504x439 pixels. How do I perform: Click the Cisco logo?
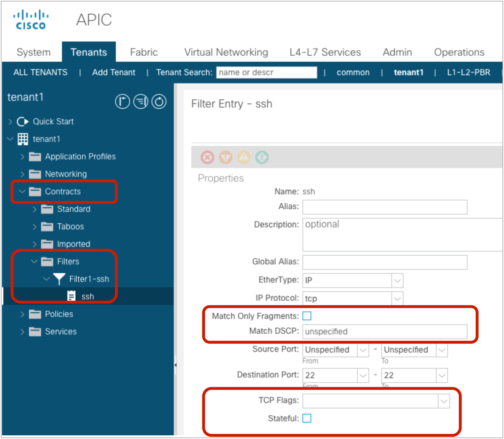pyautogui.click(x=31, y=20)
